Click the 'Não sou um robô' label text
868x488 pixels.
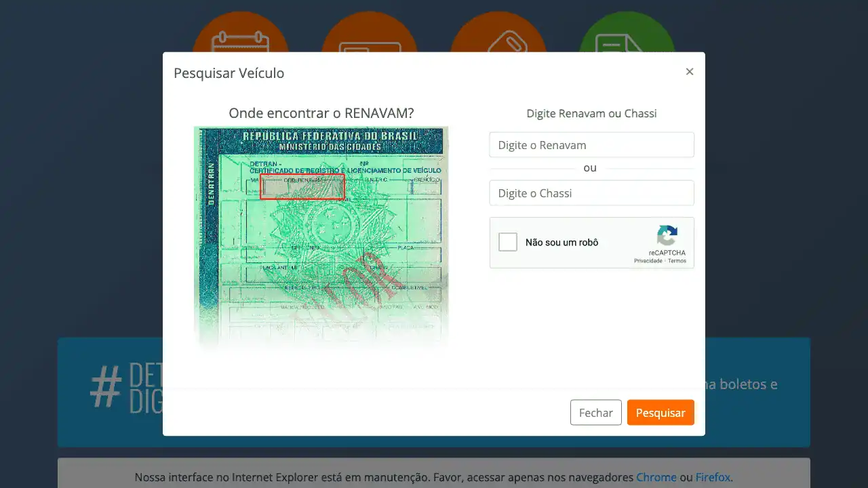coord(561,243)
